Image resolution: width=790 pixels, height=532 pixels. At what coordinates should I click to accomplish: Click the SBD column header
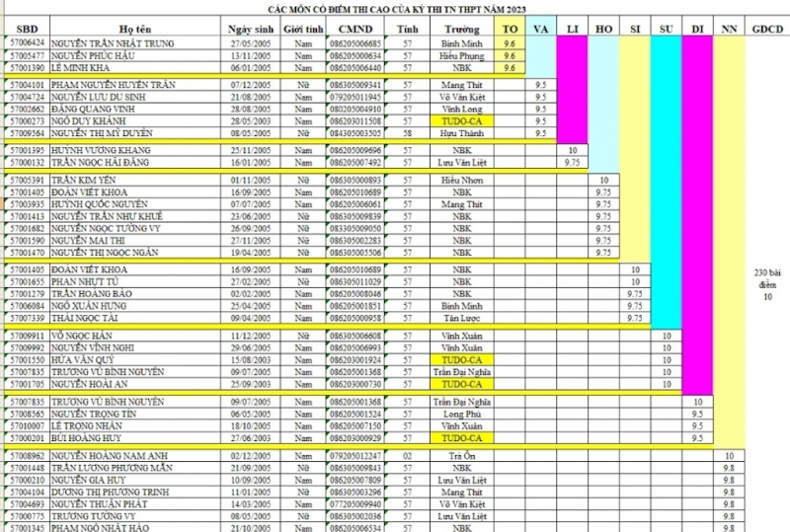click(x=27, y=31)
